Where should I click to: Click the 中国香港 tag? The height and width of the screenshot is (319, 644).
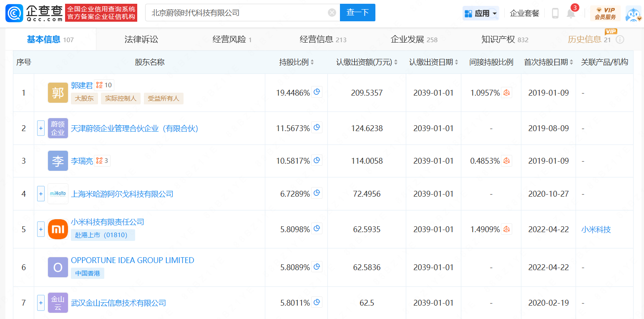[88, 273]
